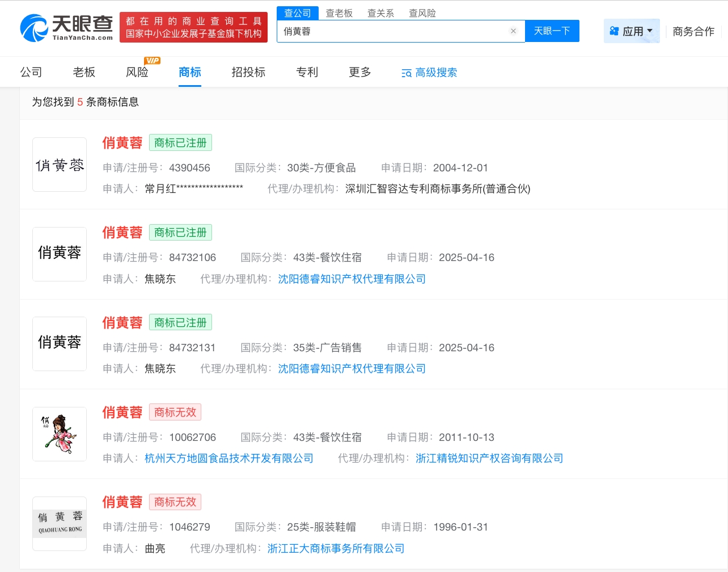
Task: Click application date 1996-01-31
Action: point(460,527)
